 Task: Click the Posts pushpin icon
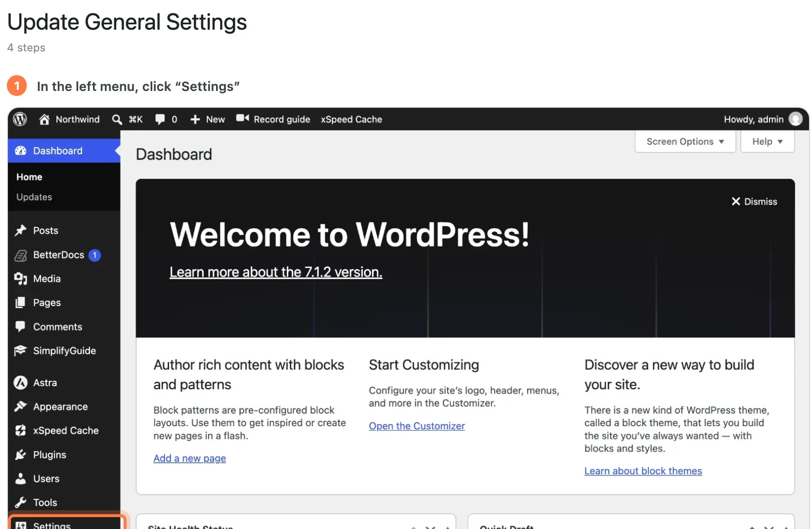tap(21, 230)
